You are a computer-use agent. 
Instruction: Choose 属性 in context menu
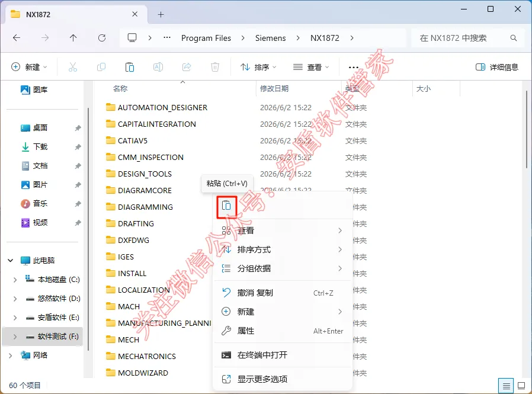(282, 331)
